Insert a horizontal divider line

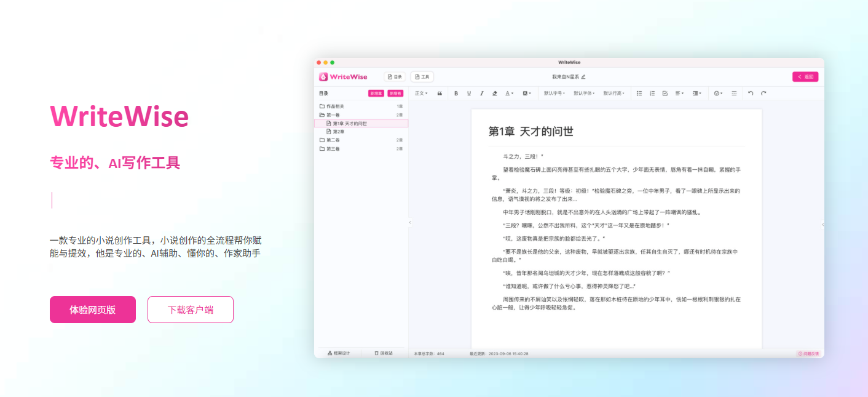[734, 94]
